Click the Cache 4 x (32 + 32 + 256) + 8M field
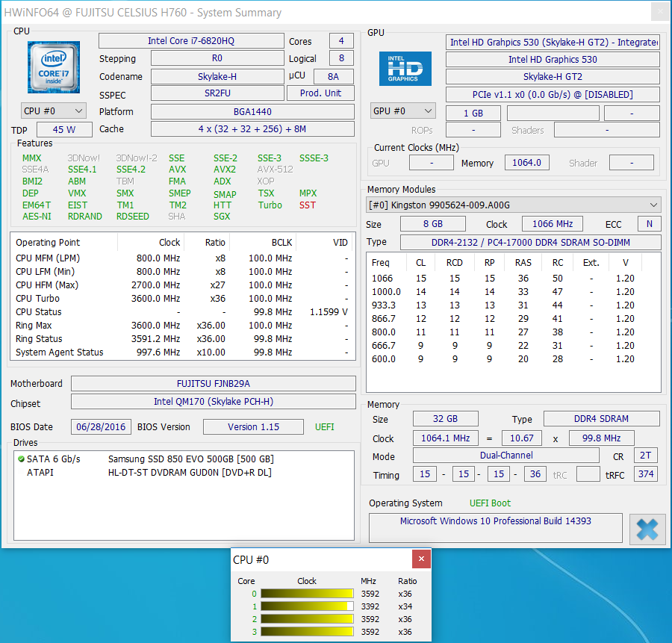 [252, 129]
